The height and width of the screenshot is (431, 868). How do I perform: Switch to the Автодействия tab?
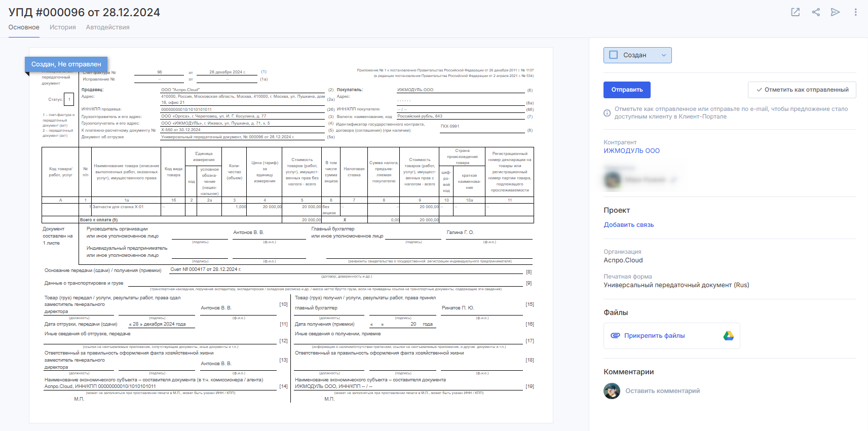pyautogui.click(x=107, y=27)
